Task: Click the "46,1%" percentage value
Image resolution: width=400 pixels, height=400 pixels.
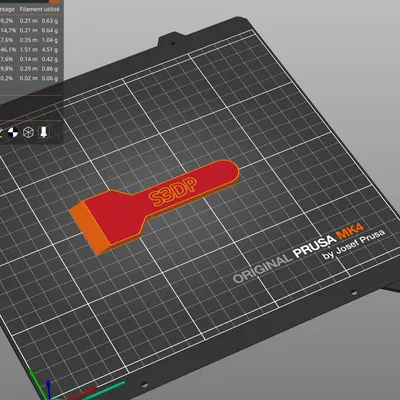Action: [8, 50]
